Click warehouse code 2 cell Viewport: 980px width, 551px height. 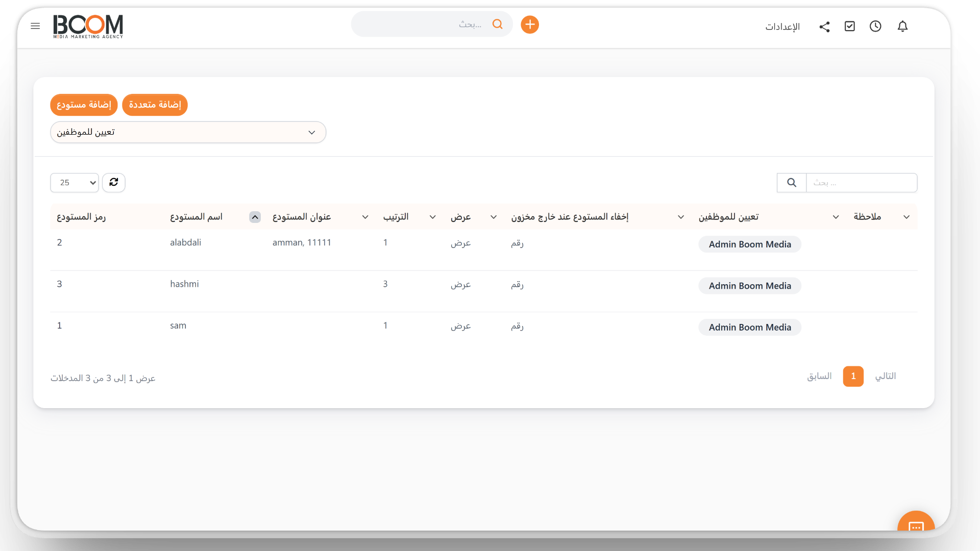pos(59,242)
